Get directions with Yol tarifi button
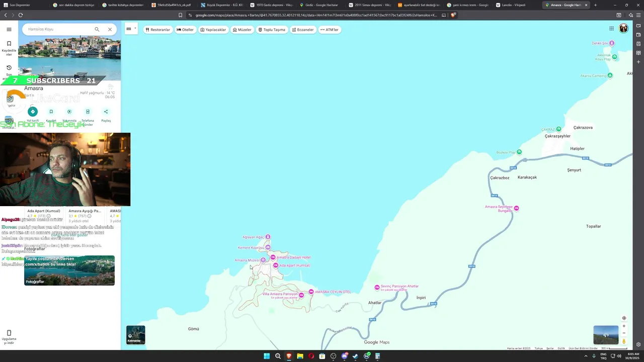The height and width of the screenshot is (362, 644). pos(33,112)
